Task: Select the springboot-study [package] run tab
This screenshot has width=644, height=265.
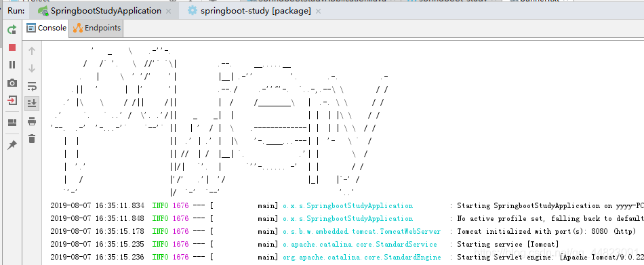Action: tap(256, 11)
